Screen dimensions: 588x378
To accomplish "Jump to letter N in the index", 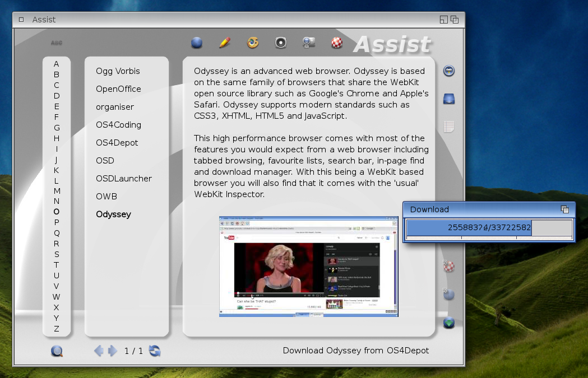I will click(56, 201).
